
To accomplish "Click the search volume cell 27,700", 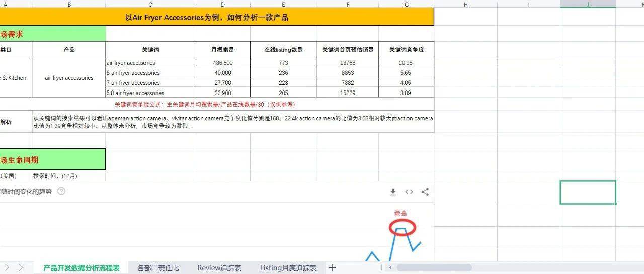I will pyautogui.click(x=223, y=83).
